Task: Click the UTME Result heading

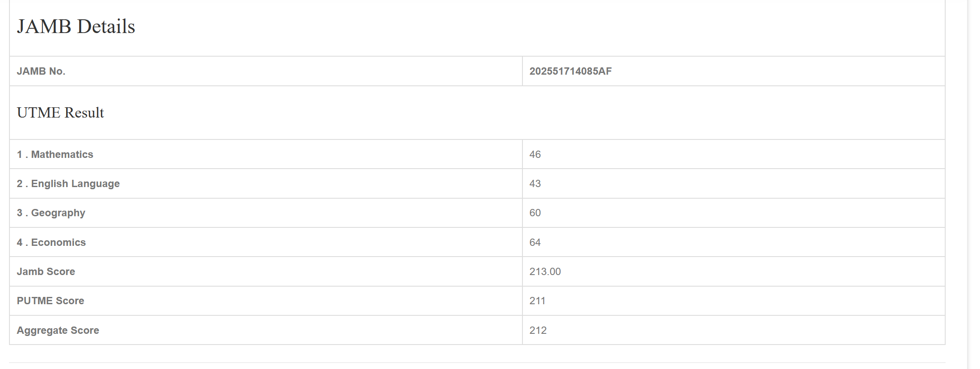Action: [x=60, y=112]
